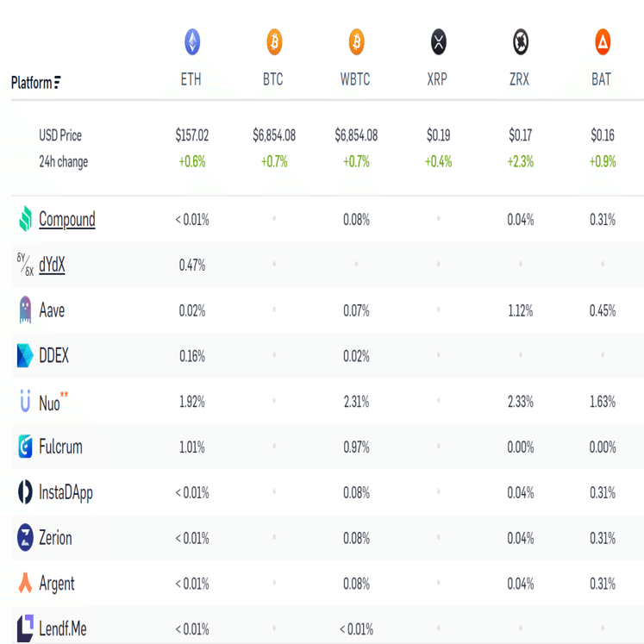Sort the table using the Platform filter icon
The height and width of the screenshot is (644, 644).
(57, 83)
